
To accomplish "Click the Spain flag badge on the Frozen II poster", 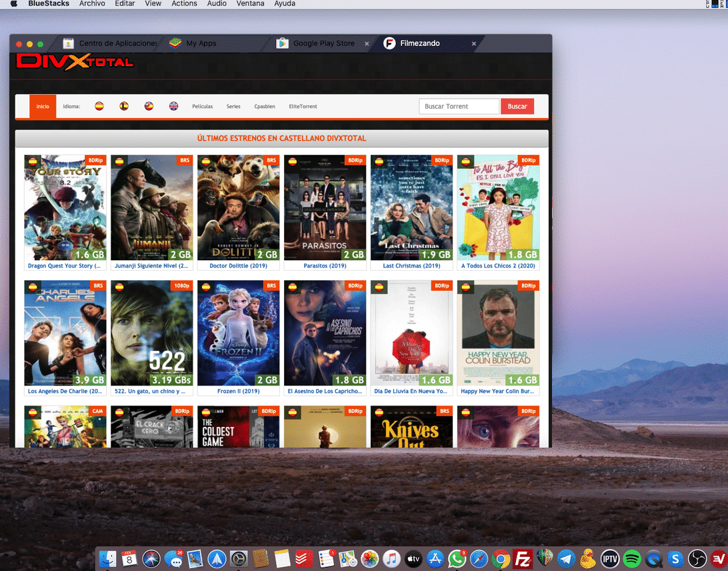I will point(207,285).
